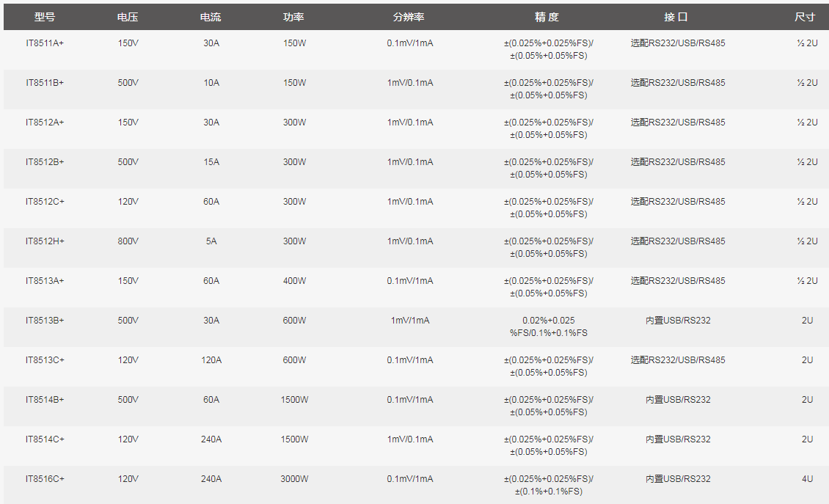Image resolution: width=829 pixels, height=504 pixels.
Task: Select the IT8514C+ model link
Action: point(45,439)
